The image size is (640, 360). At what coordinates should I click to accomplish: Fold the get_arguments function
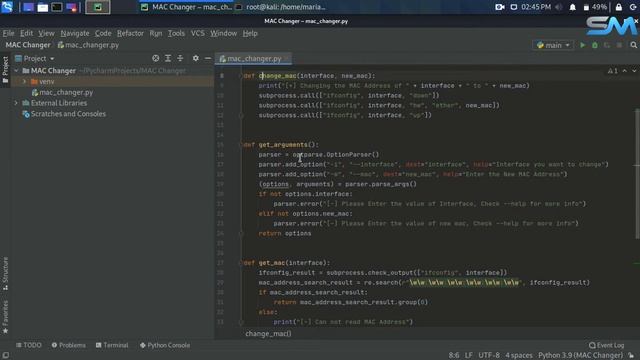point(241,145)
